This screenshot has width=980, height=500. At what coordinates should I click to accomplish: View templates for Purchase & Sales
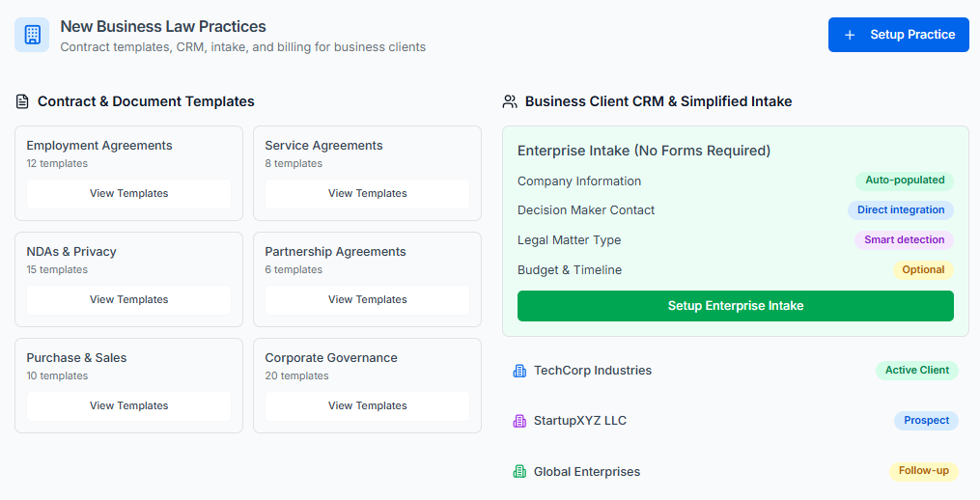coord(128,406)
